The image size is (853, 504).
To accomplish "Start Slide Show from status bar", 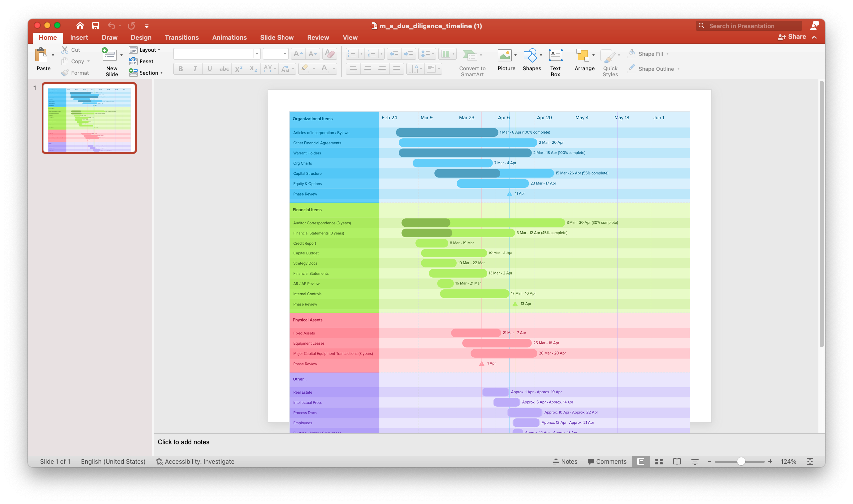I will click(x=695, y=462).
